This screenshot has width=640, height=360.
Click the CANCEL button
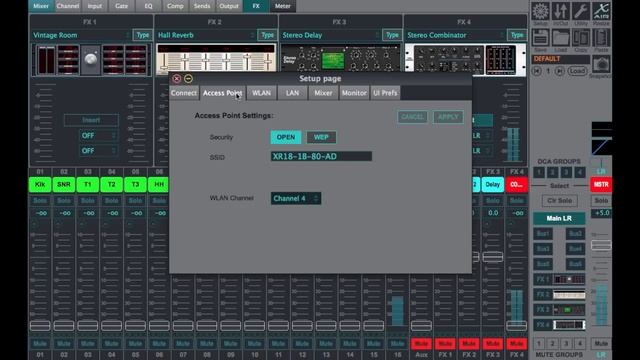click(x=412, y=117)
